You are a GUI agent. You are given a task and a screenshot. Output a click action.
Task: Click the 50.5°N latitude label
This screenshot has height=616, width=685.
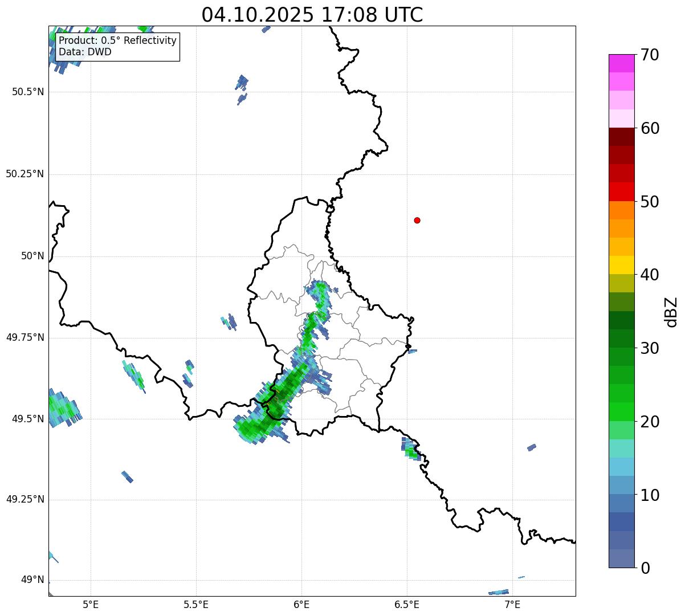click(x=28, y=92)
